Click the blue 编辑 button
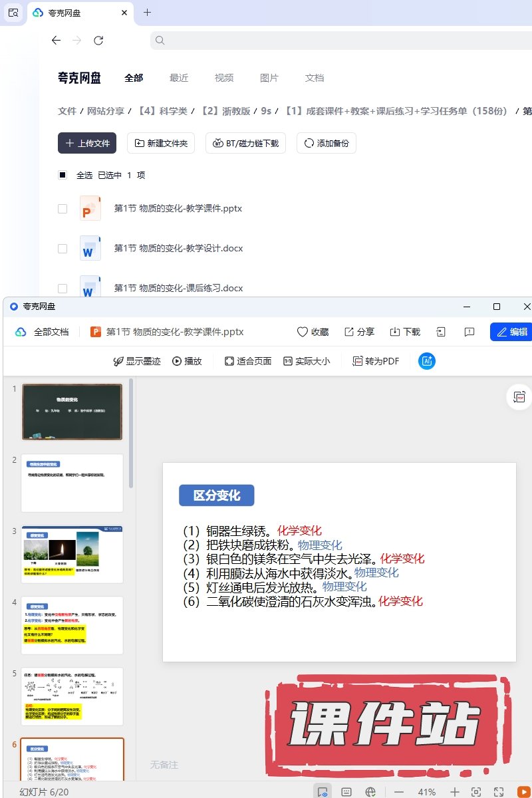 pos(511,332)
